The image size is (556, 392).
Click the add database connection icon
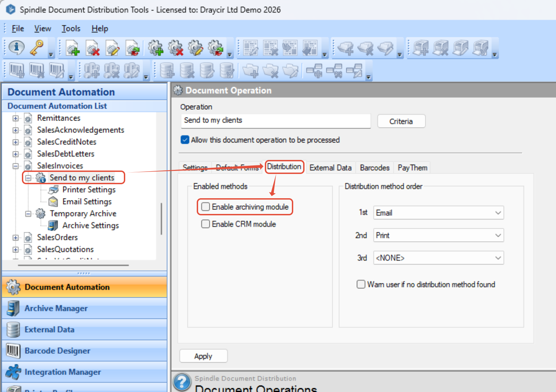167,70
